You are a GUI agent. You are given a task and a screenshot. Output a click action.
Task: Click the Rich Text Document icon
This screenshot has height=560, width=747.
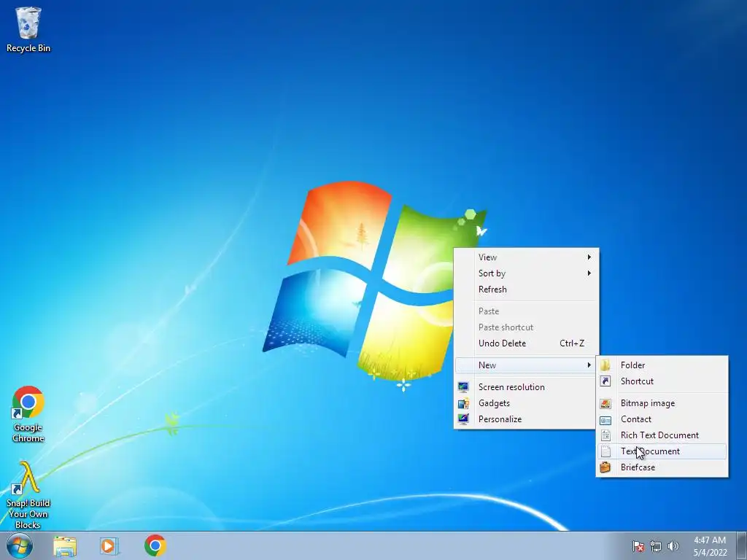[x=605, y=435]
